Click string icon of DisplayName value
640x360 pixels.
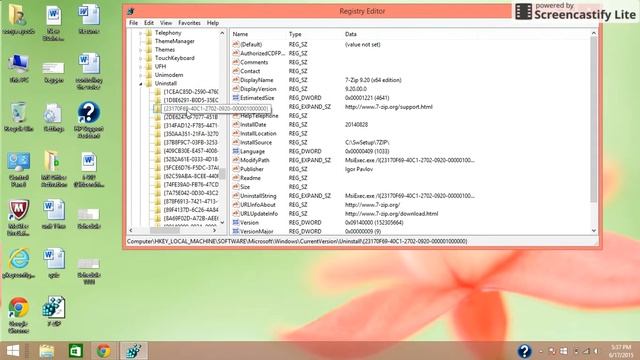[x=236, y=80]
